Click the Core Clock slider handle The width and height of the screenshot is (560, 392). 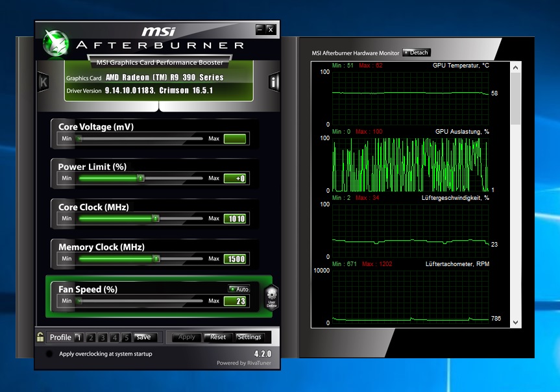click(156, 218)
